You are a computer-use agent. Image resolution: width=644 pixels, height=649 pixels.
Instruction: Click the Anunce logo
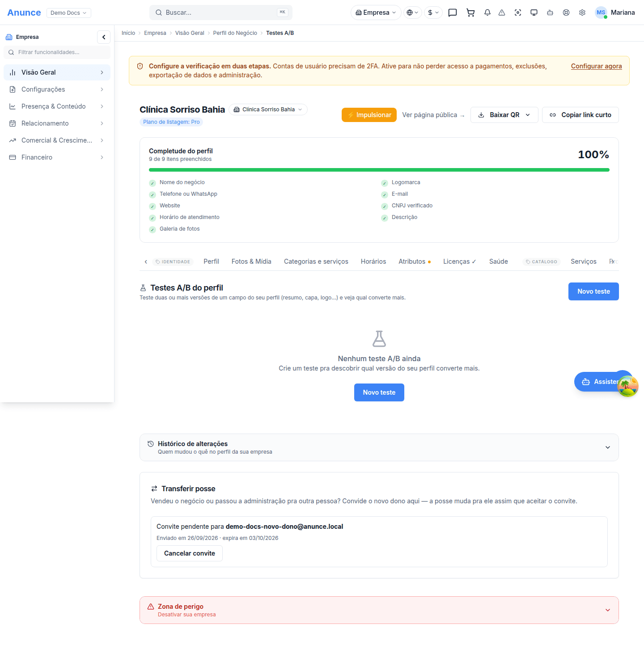coord(24,13)
